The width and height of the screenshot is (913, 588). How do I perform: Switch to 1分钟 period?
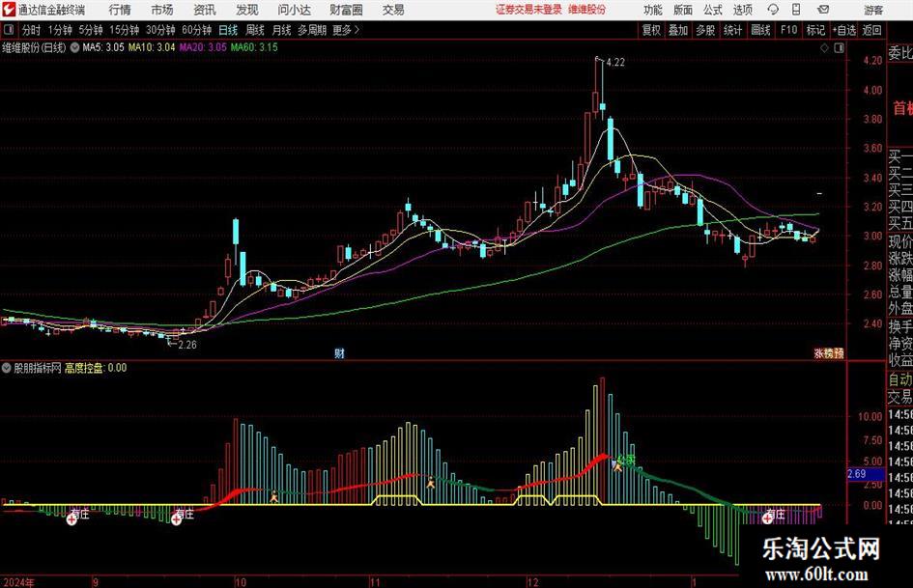point(59,30)
